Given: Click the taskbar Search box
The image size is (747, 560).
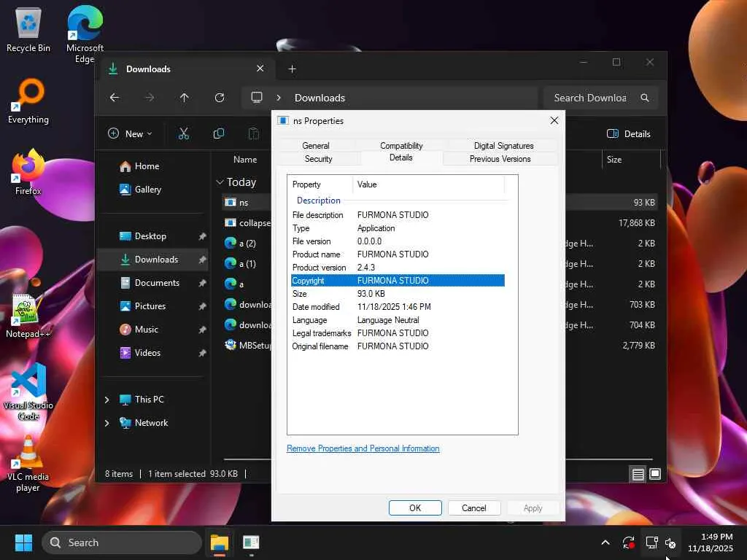Looking at the screenshot, I should coord(122,542).
